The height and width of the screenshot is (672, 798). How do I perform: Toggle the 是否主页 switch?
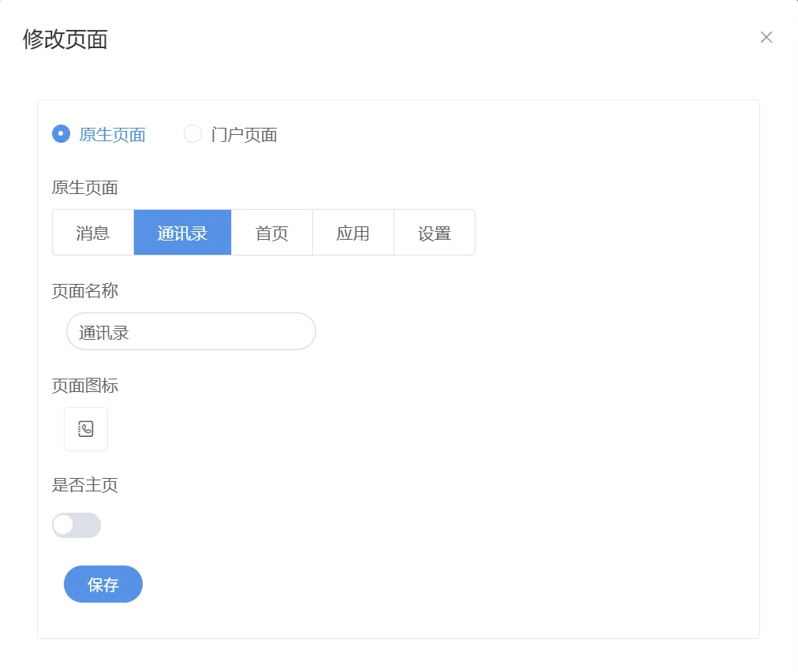pyautogui.click(x=76, y=525)
